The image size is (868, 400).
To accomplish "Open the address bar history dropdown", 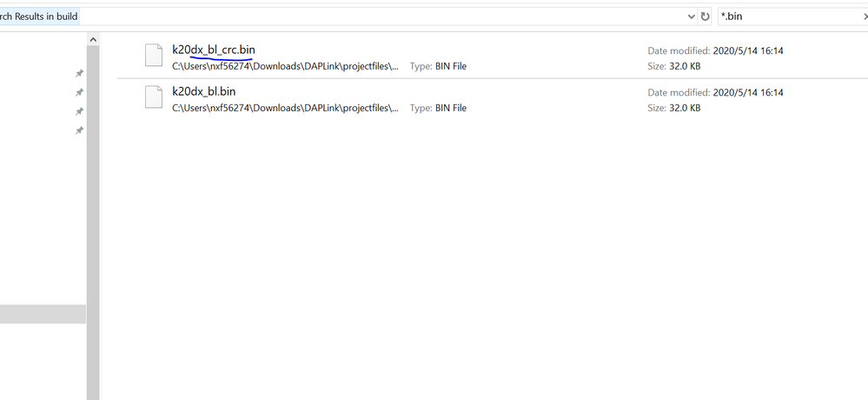I will pos(691,17).
